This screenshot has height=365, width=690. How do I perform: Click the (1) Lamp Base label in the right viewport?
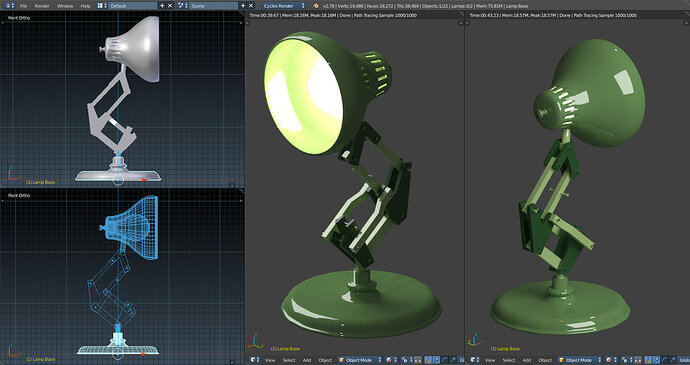tap(505, 349)
